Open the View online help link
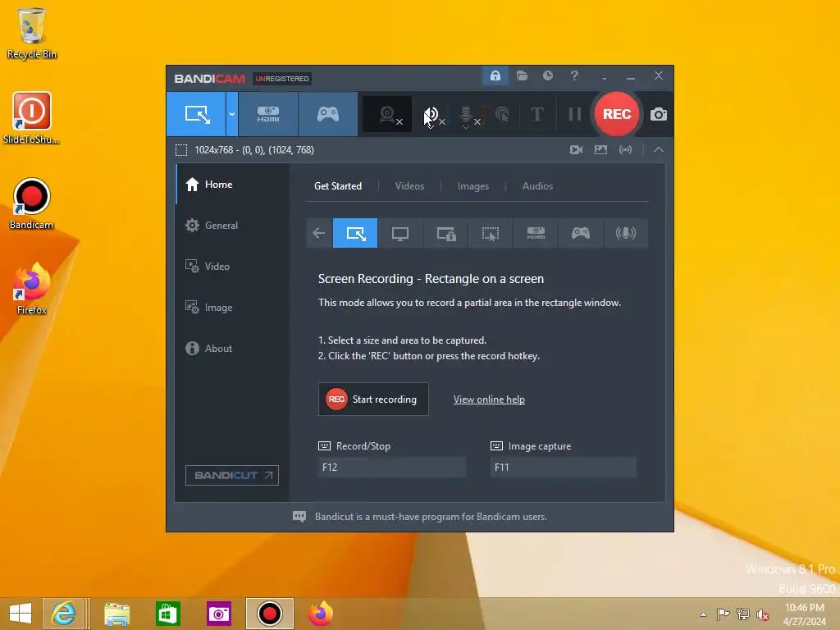 point(489,399)
